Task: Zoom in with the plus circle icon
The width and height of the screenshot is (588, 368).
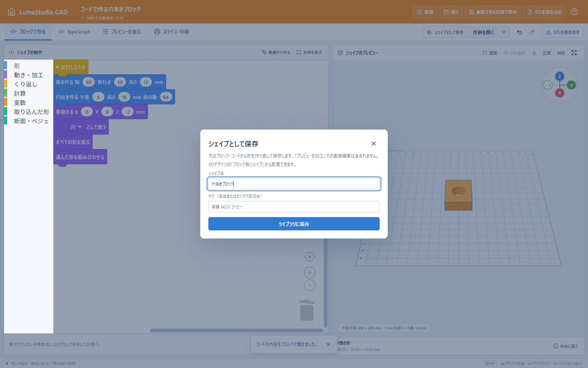Action: [x=310, y=273]
